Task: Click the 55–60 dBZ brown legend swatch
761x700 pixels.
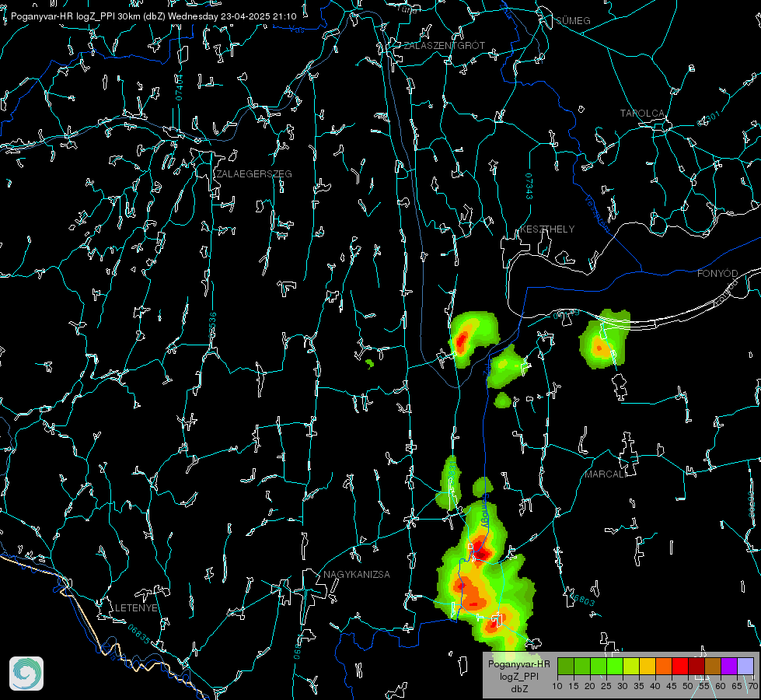Action: [713, 666]
